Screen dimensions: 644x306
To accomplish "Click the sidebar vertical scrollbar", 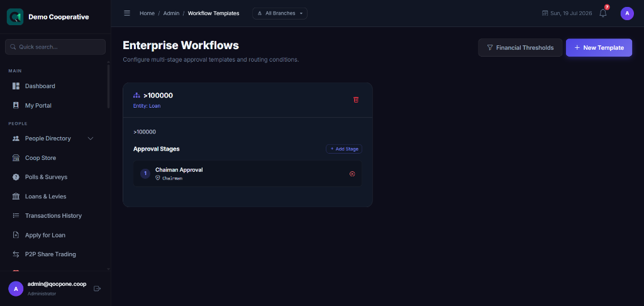I will pos(108,86).
